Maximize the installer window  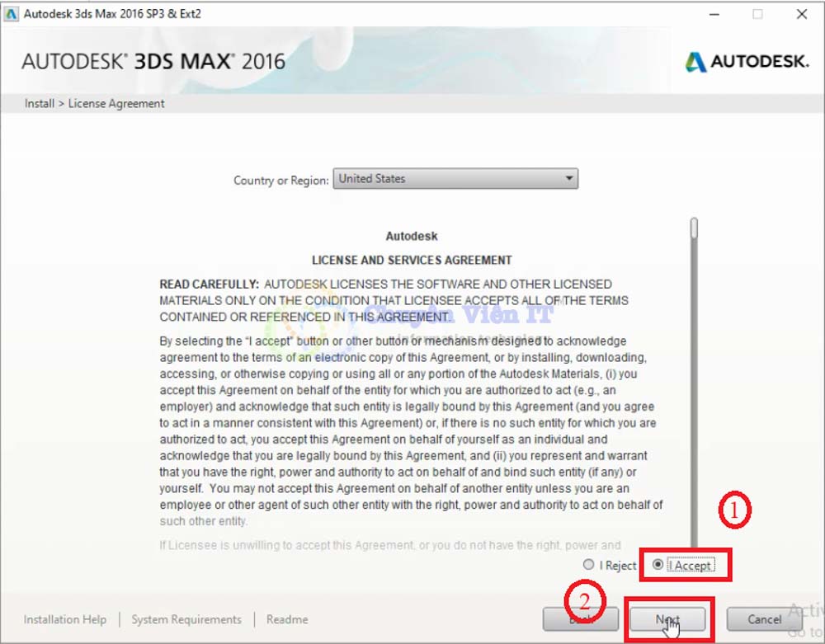[x=757, y=14]
